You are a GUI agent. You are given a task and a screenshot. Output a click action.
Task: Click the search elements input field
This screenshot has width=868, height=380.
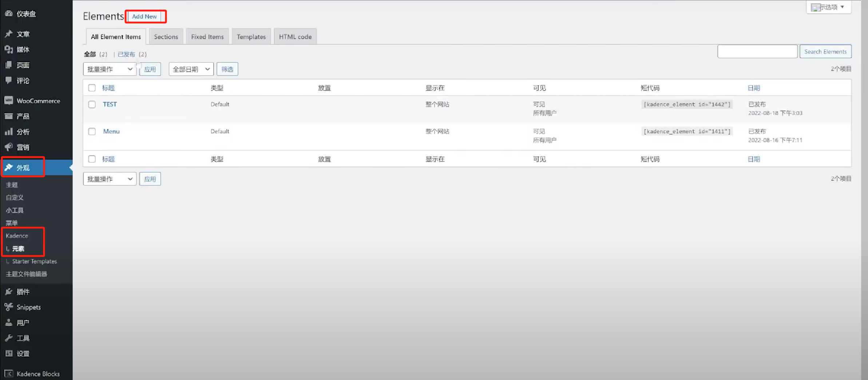(757, 52)
